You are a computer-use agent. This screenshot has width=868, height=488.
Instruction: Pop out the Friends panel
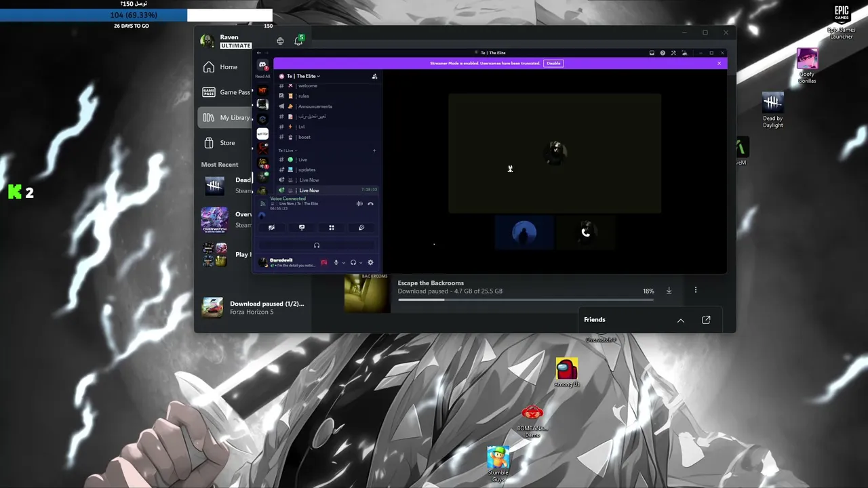706,320
